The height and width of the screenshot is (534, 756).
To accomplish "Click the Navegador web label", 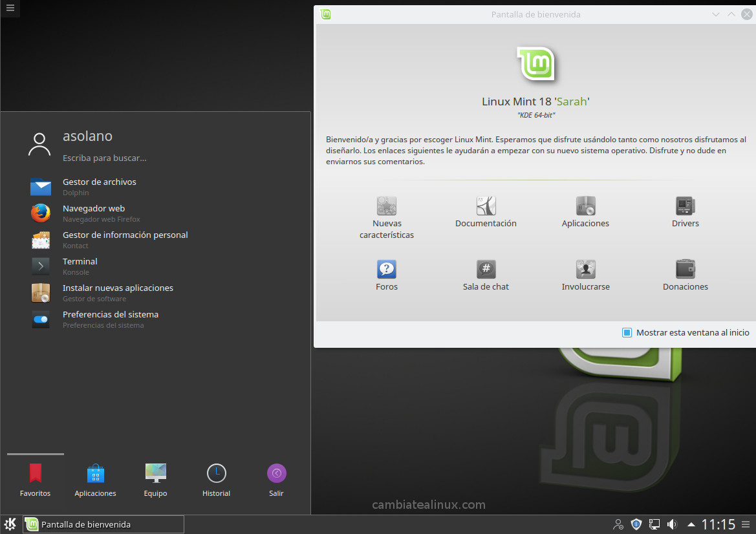I will pos(94,208).
